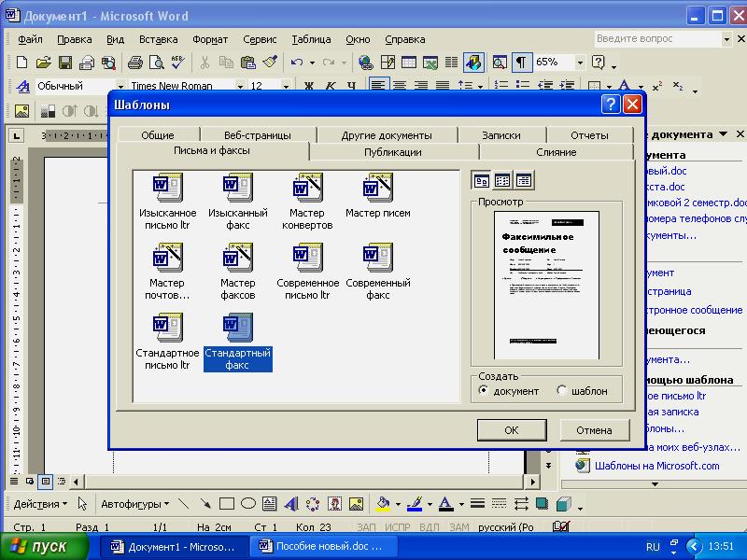
Task: Click the Print Preview icon
Action: coord(156,63)
